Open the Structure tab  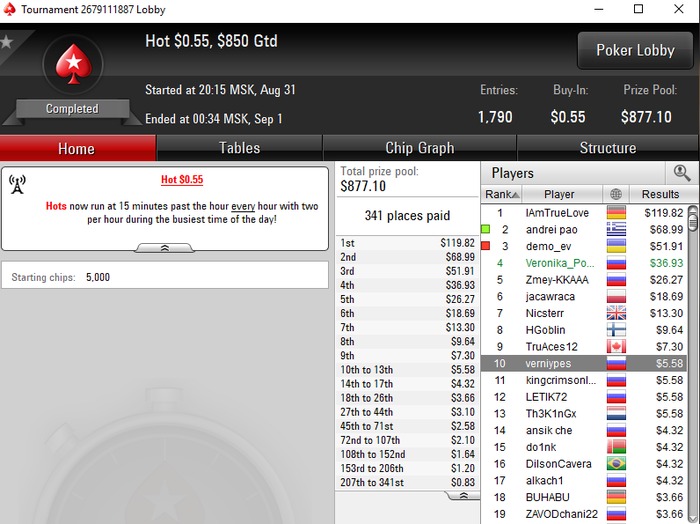[x=608, y=148]
